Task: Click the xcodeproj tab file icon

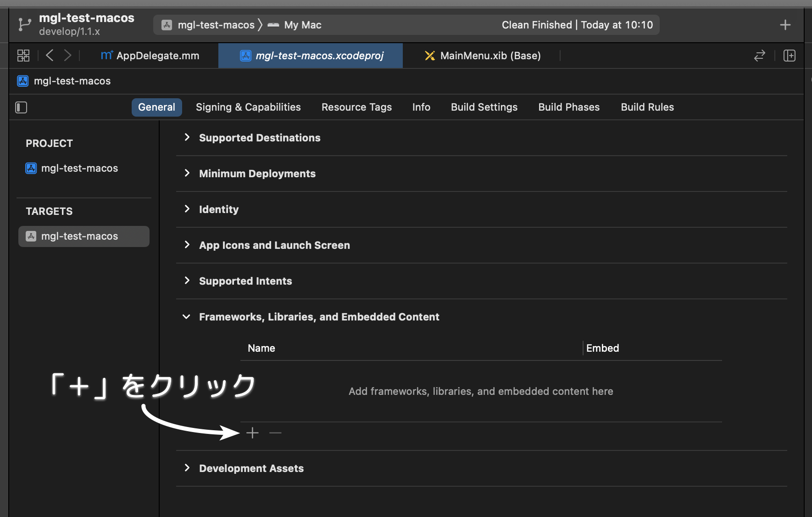Action: (246, 56)
